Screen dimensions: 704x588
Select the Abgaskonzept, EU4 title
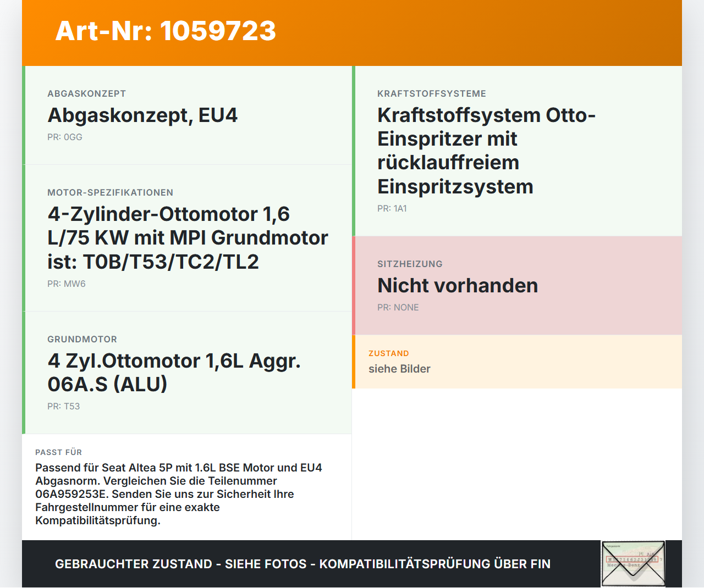click(142, 115)
